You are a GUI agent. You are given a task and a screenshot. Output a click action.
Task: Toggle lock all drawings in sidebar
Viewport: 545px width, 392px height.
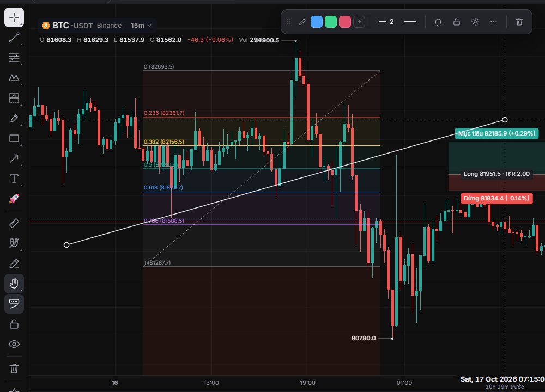(x=14, y=324)
